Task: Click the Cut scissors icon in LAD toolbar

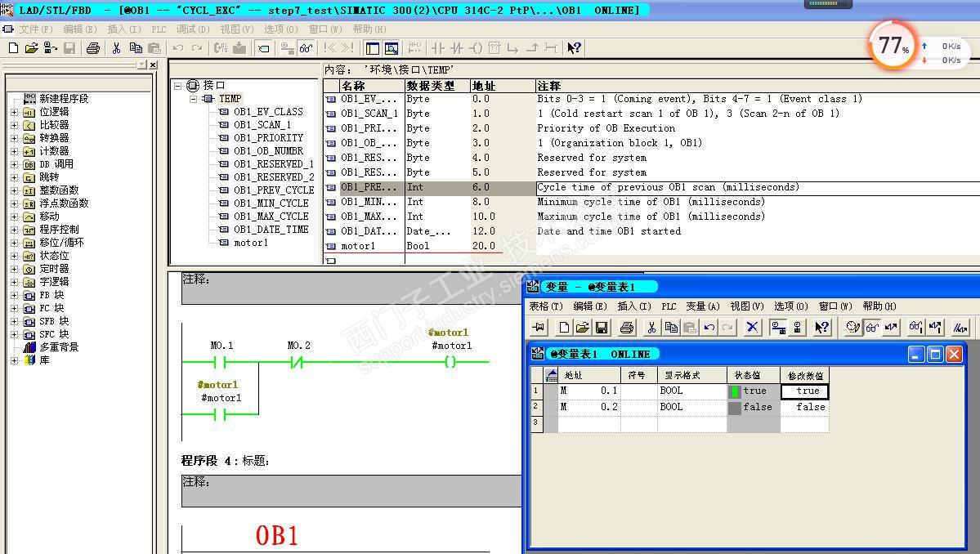Action: click(116, 48)
